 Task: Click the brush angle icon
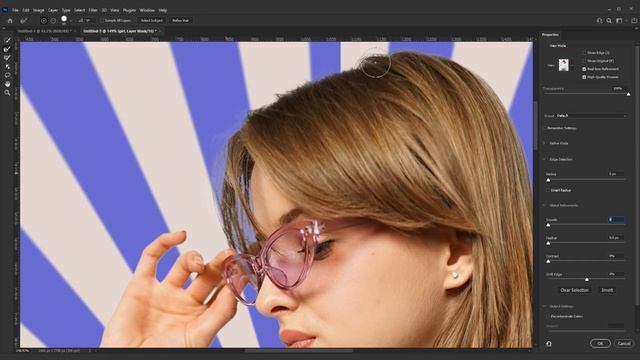pyautogui.click(x=81, y=20)
